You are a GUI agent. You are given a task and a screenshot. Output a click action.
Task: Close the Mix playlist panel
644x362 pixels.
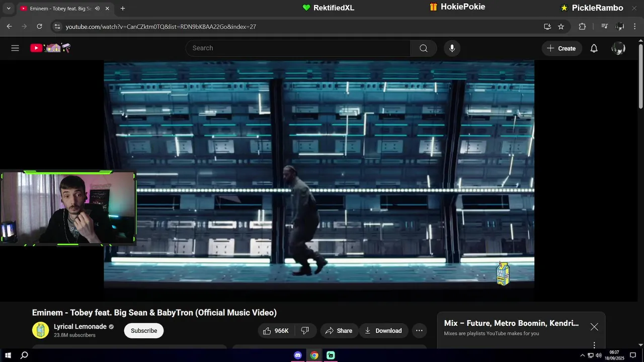pos(594,327)
